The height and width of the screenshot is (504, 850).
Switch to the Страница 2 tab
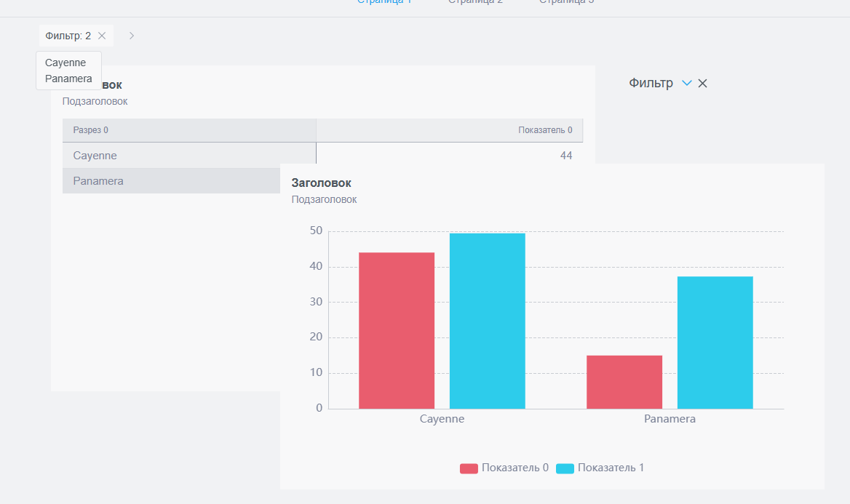(x=475, y=2)
